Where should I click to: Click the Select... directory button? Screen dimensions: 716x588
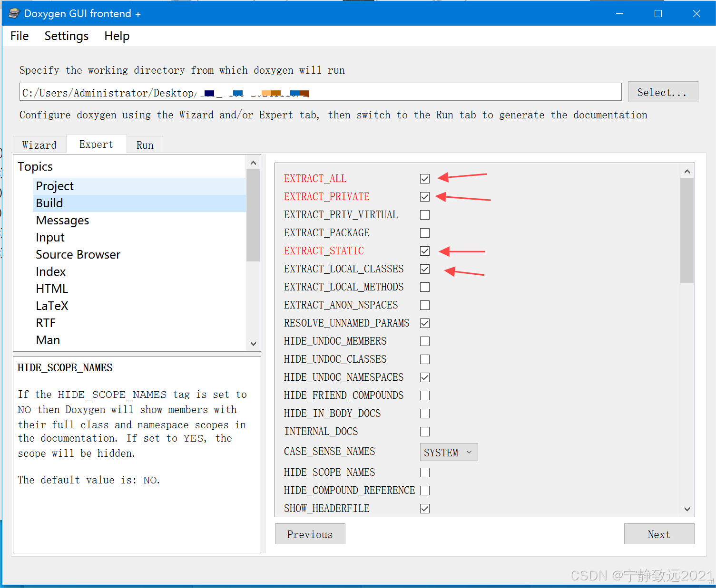pos(663,92)
